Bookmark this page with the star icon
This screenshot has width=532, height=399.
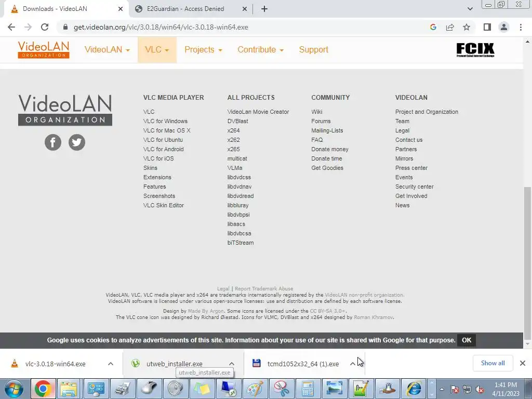(x=467, y=27)
